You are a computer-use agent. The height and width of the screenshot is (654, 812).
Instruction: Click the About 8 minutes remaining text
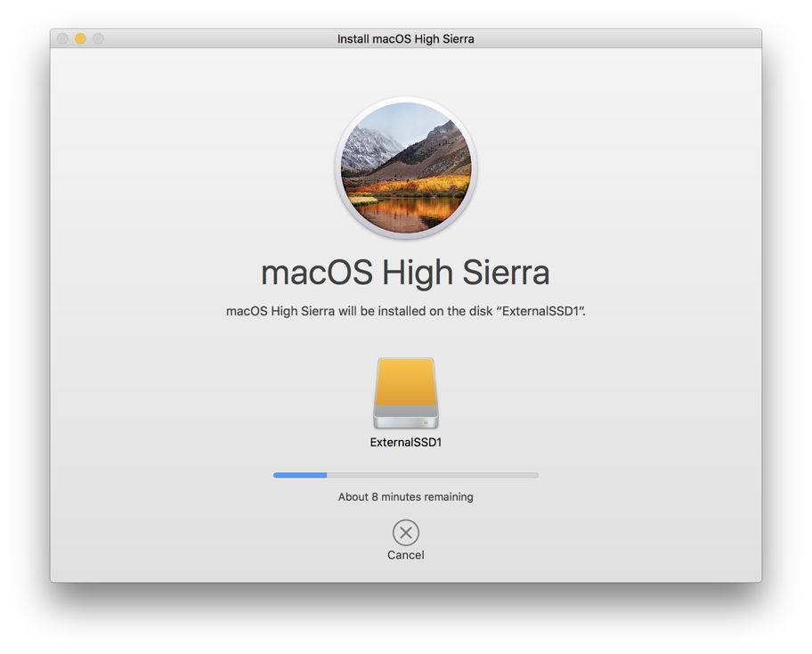[406, 496]
